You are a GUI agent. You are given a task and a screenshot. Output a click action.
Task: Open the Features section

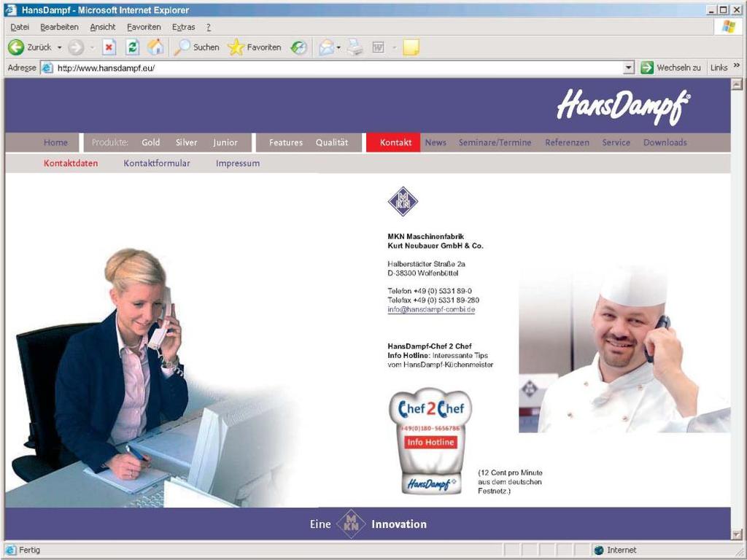[286, 142]
